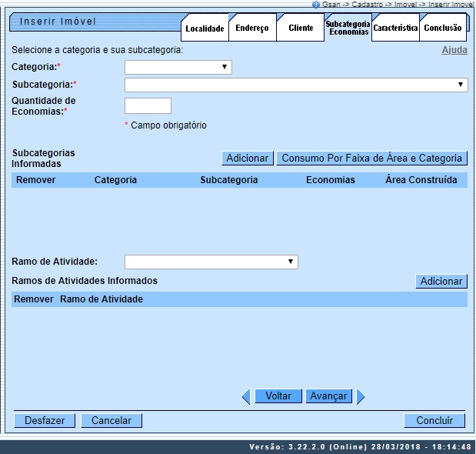
Task: Focus the Quantidade de Economias input field
Action: click(x=148, y=105)
